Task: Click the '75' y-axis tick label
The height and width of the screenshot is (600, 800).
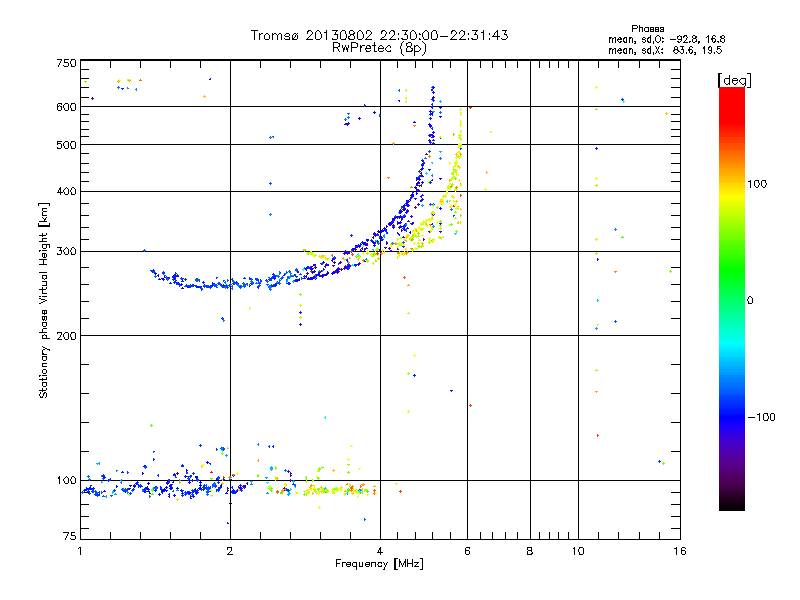Action: [x=70, y=536]
